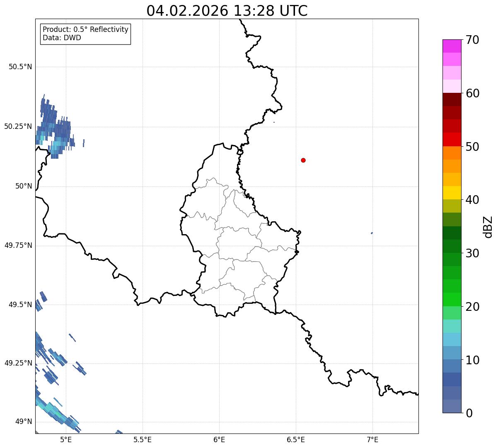498x448 pixels.
Task: Click the 49.5°N latitude label
Action: [20, 305]
